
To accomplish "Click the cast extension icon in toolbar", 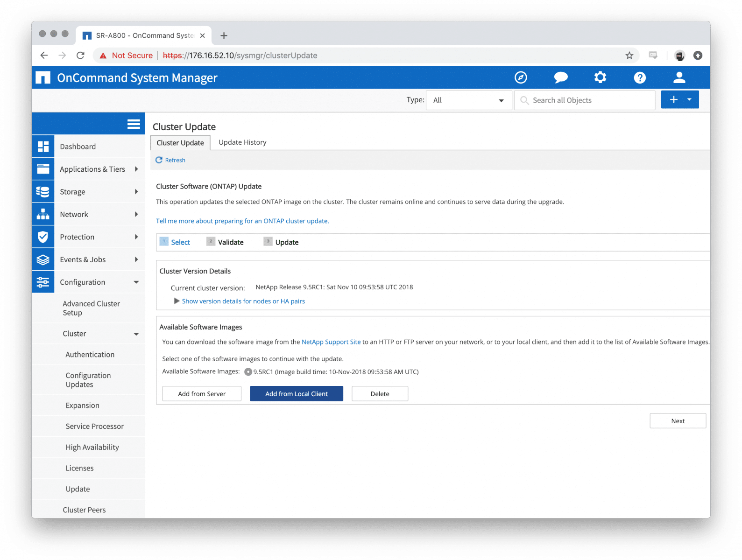I will [x=653, y=56].
